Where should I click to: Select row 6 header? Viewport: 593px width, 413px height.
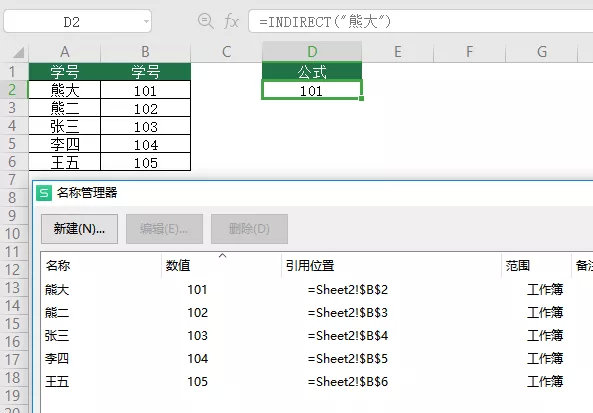(x=14, y=162)
